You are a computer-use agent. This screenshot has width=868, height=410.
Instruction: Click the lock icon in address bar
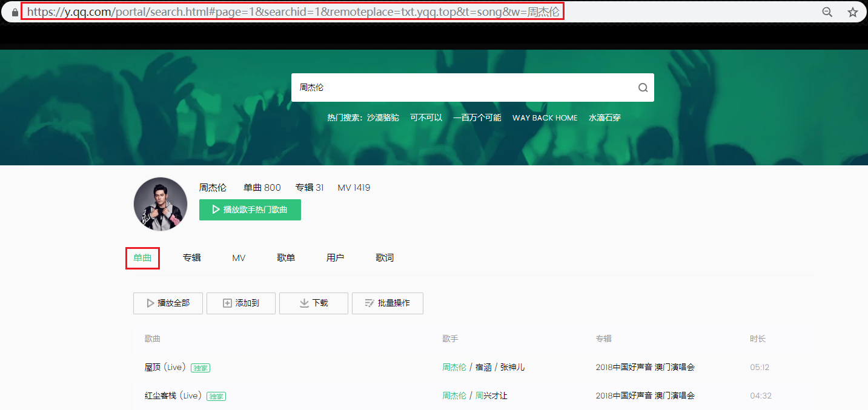pyautogui.click(x=15, y=12)
